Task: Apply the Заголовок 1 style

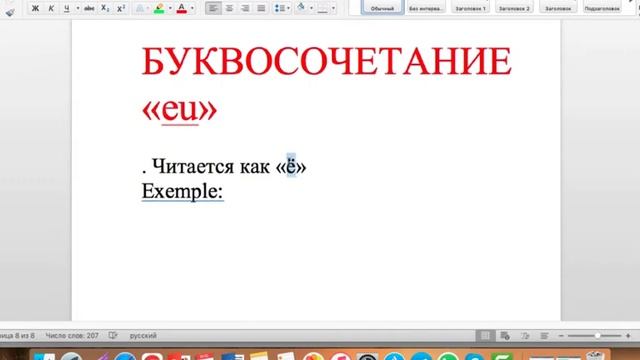Action: 470,7
